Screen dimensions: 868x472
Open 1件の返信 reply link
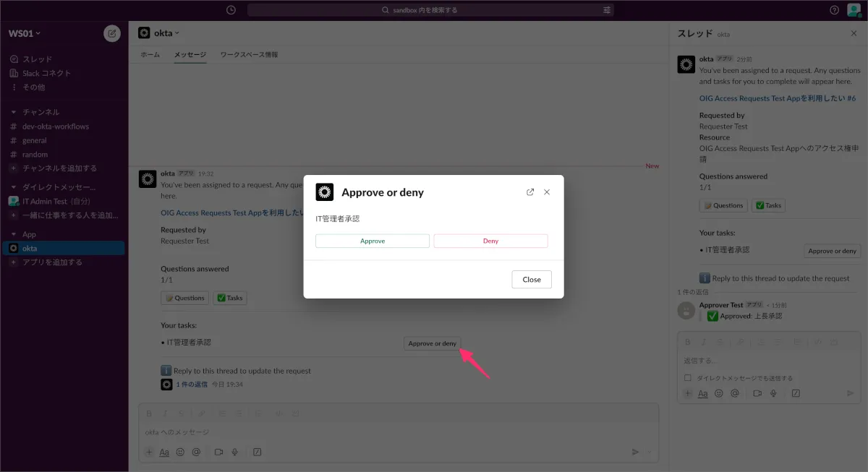(x=192, y=385)
